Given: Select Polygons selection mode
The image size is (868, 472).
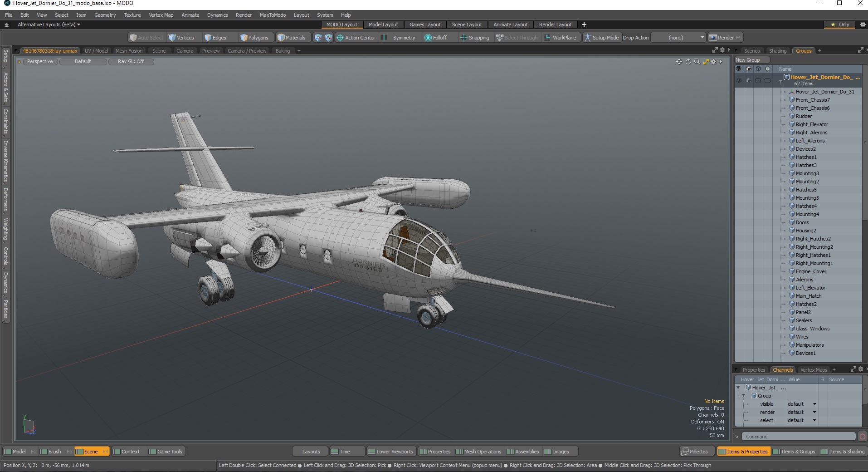Looking at the screenshot, I should point(254,38).
